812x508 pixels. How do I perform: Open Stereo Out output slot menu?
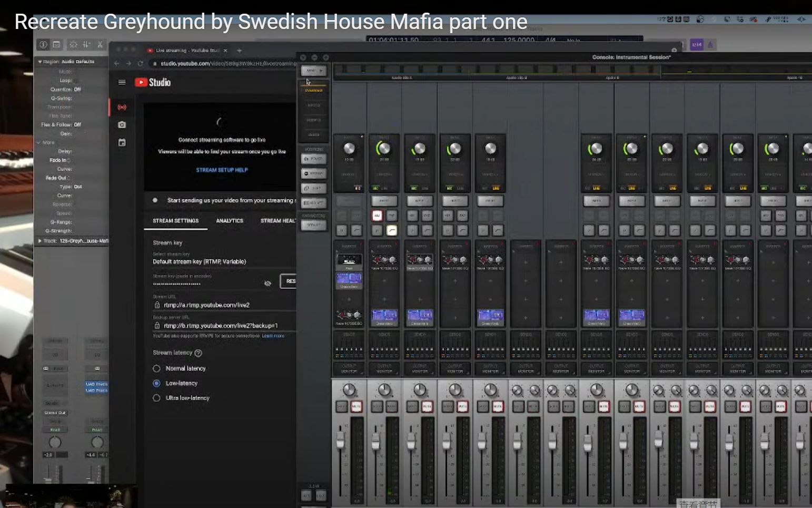coord(55,413)
